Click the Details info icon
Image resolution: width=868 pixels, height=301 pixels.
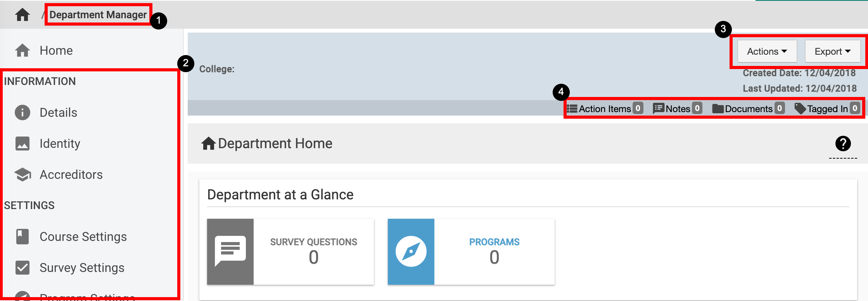22,112
